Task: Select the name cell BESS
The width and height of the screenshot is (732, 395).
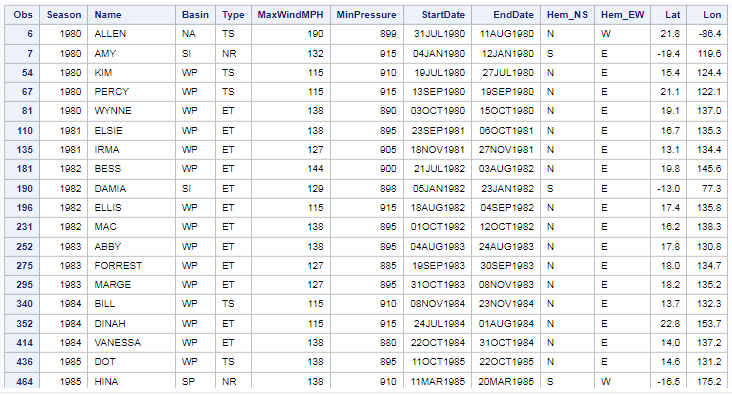Action: click(x=132, y=169)
